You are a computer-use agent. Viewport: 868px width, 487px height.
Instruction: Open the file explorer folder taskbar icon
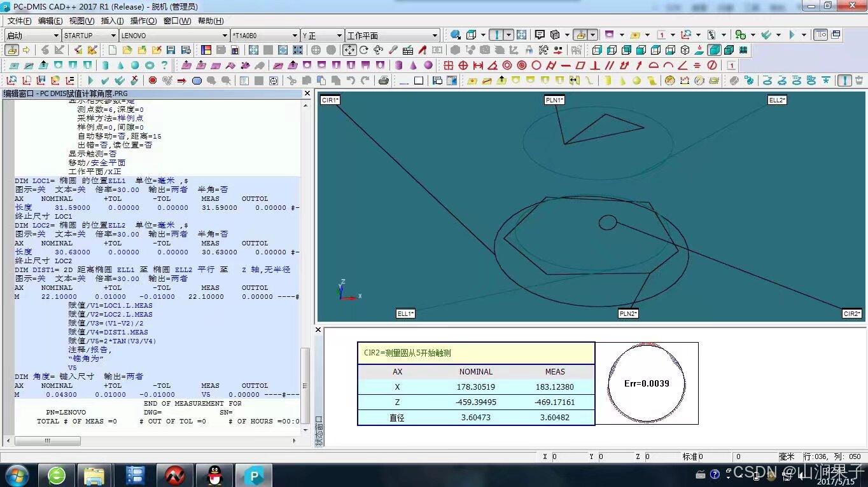94,475
